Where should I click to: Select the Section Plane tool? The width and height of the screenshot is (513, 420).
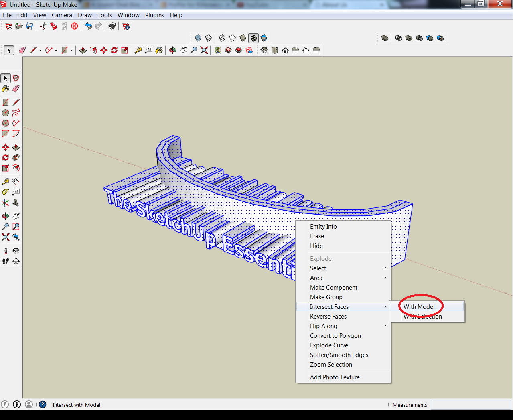[16, 261]
